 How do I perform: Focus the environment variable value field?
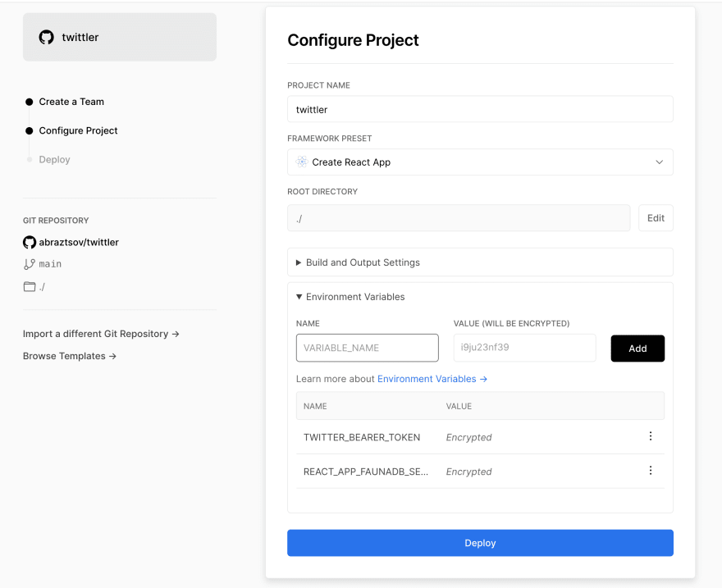tap(524, 348)
